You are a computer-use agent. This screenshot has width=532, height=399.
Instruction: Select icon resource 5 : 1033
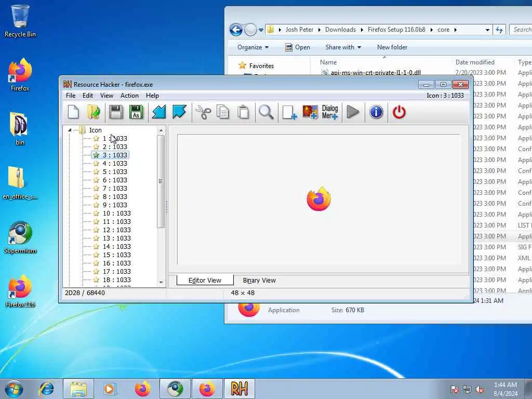(115, 171)
